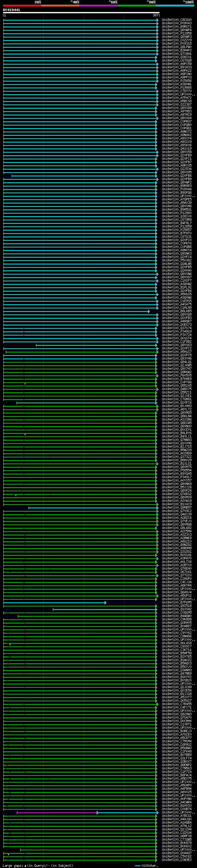Open hit UniRef100_B9RGT1

pyautogui.click(x=176, y=26)
